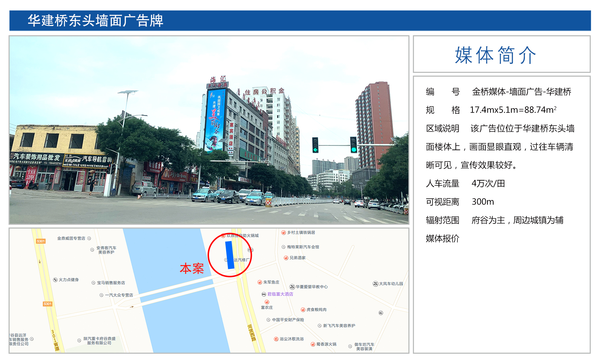Click the 浴尘沐歌洗浴 marker icon

[276, 339]
